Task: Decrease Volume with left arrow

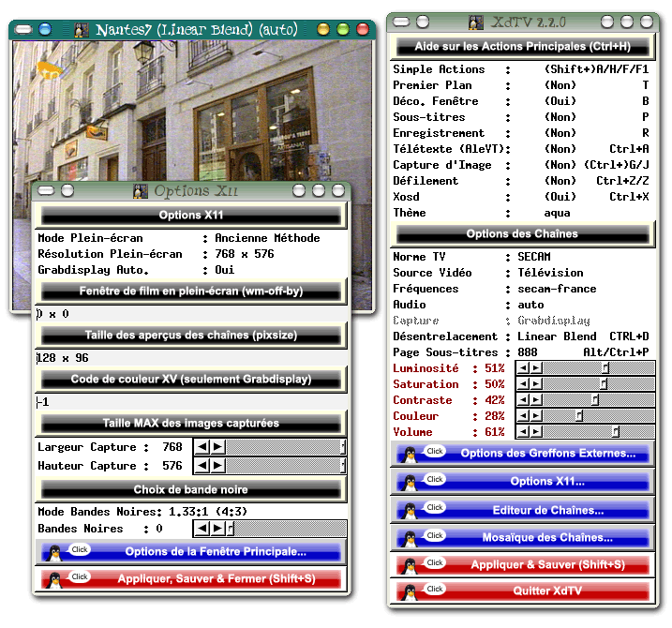Action: [x=524, y=432]
